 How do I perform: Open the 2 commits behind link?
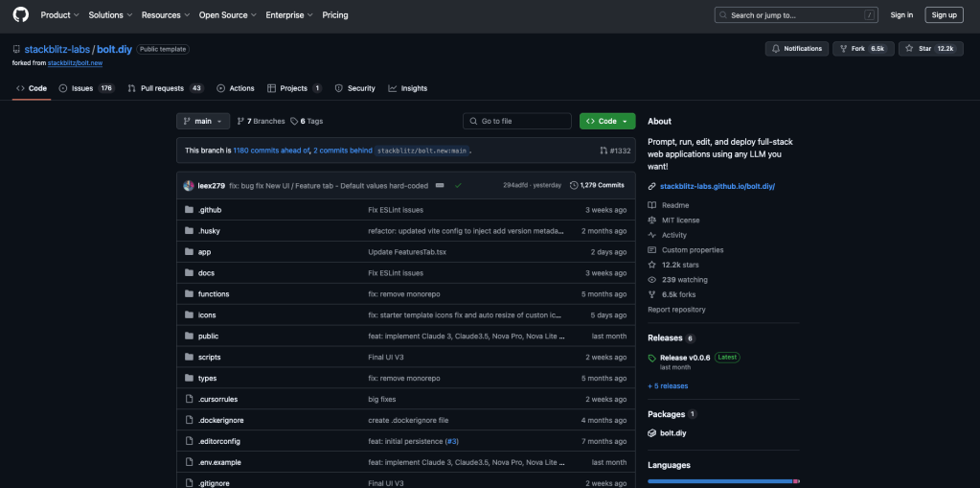tap(343, 151)
